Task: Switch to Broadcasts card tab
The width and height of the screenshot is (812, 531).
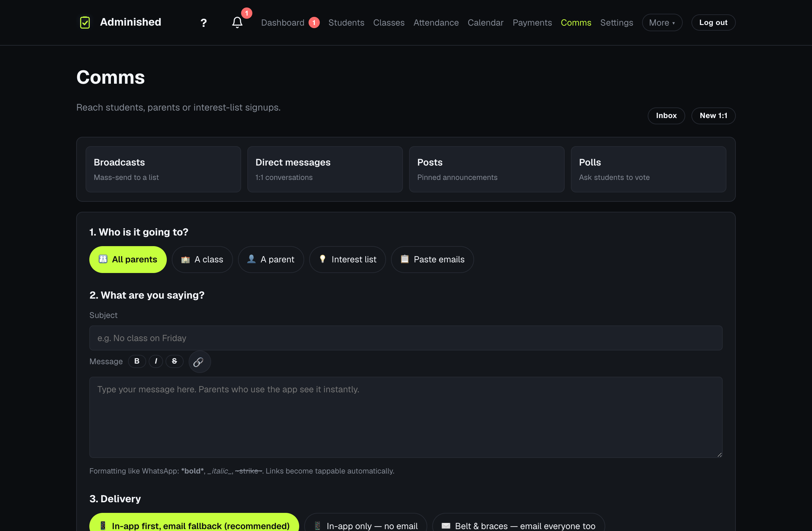Action: 163,169
